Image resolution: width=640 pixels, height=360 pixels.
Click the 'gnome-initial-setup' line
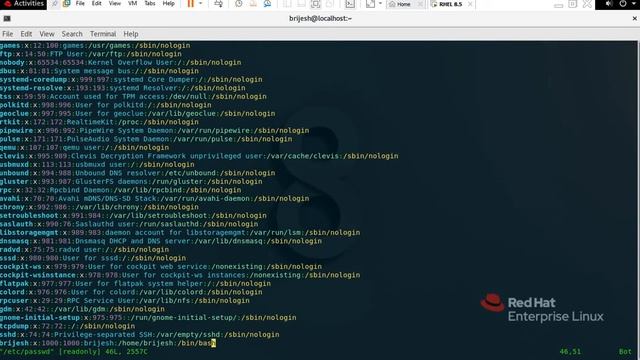tap(148, 318)
